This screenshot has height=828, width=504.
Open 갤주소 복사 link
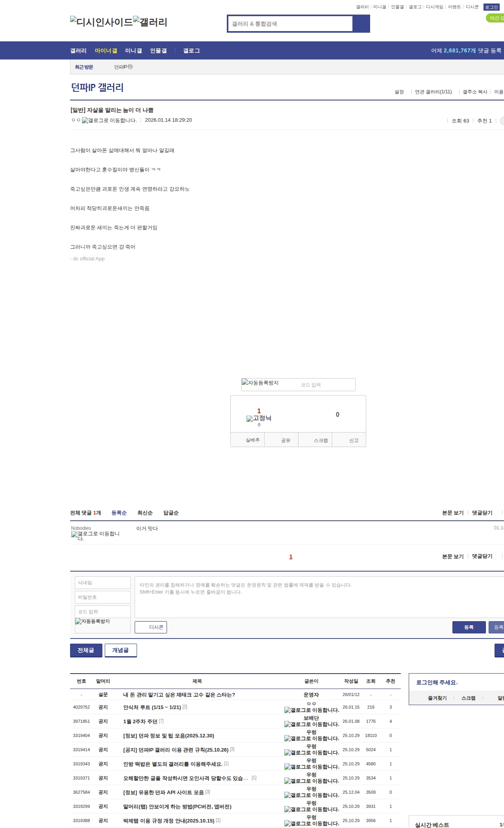click(x=475, y=92)
